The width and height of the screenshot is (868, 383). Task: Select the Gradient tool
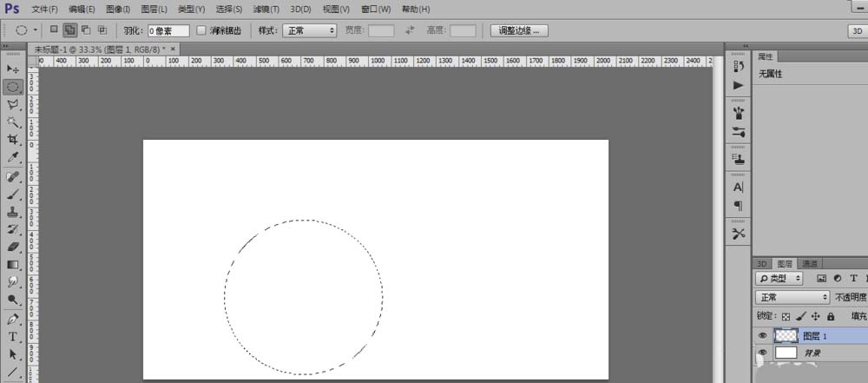[x=13, y=264]
